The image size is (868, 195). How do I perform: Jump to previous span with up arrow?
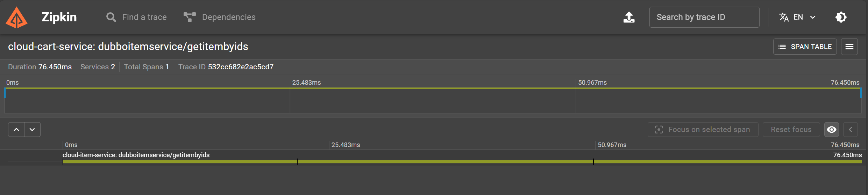[x=16, y=130]
